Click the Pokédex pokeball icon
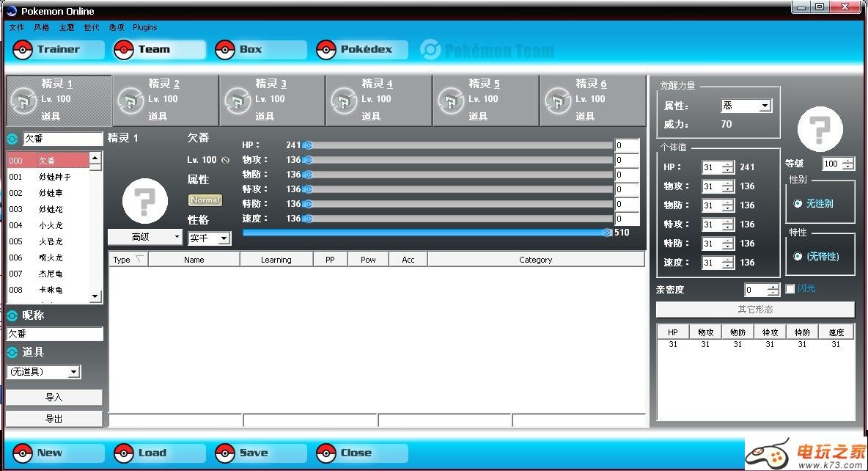Image resolution: width=868 pixels, height=471 pixels. click(326, 50)
